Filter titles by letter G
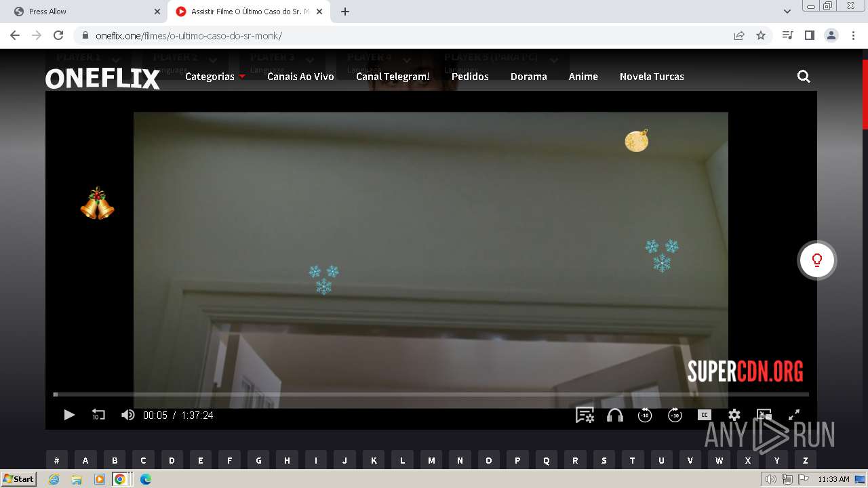 coord(258,460)
